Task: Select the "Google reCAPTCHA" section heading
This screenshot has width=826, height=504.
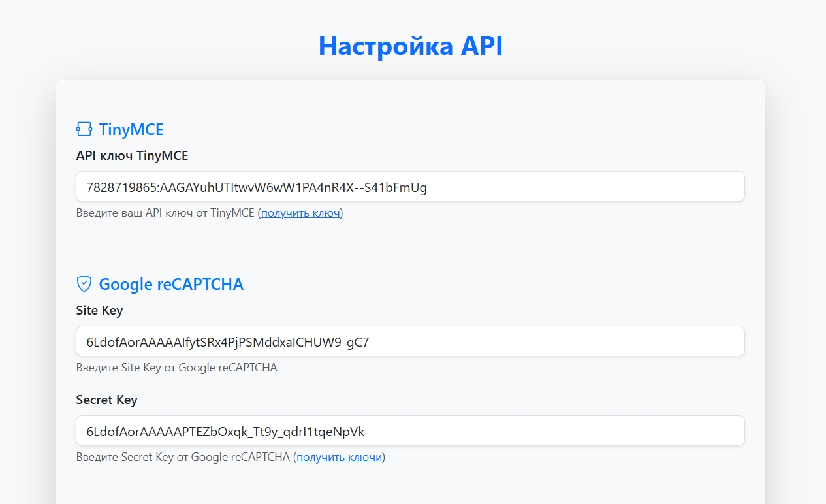Action: [x=170, y=284]
